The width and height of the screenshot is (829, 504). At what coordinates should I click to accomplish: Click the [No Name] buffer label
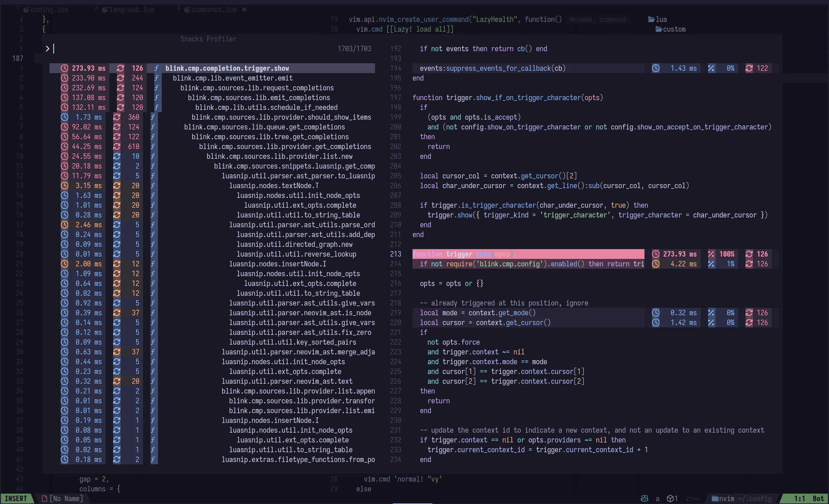(66, 499)
